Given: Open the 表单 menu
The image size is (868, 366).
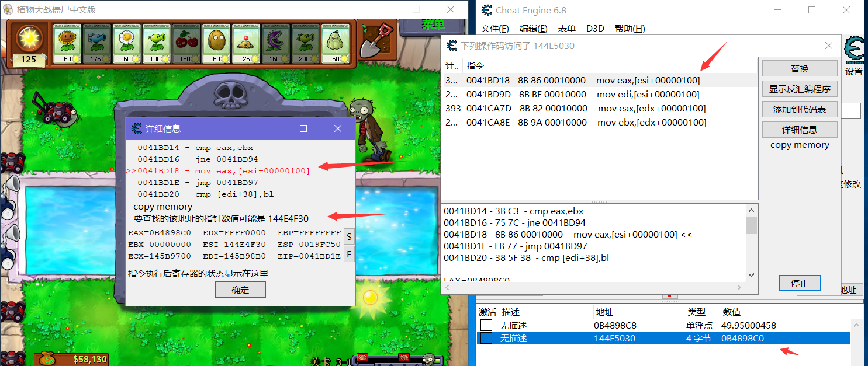Looking at the screenshot, I should (567, 29).
